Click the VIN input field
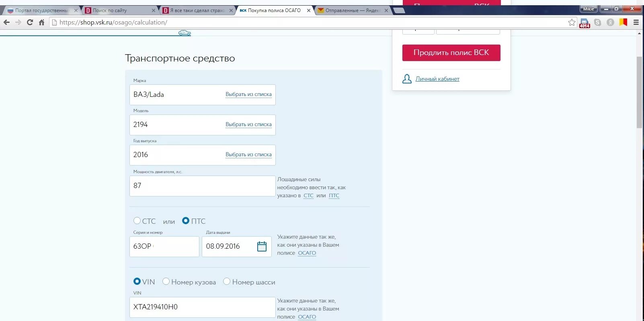The height and width of the screenshot is (321, 644). (x=203, y=307)
